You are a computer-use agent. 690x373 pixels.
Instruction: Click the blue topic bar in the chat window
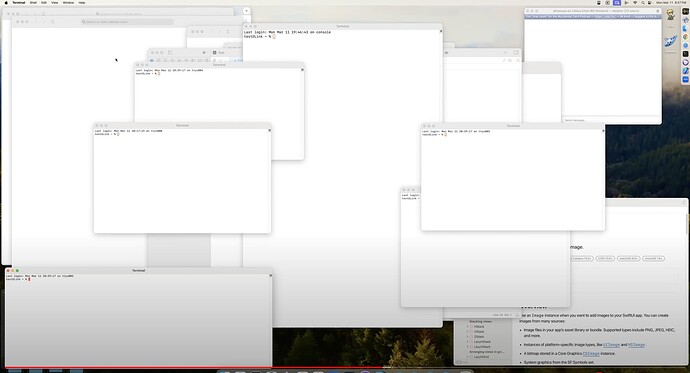(x=592, y=16)
